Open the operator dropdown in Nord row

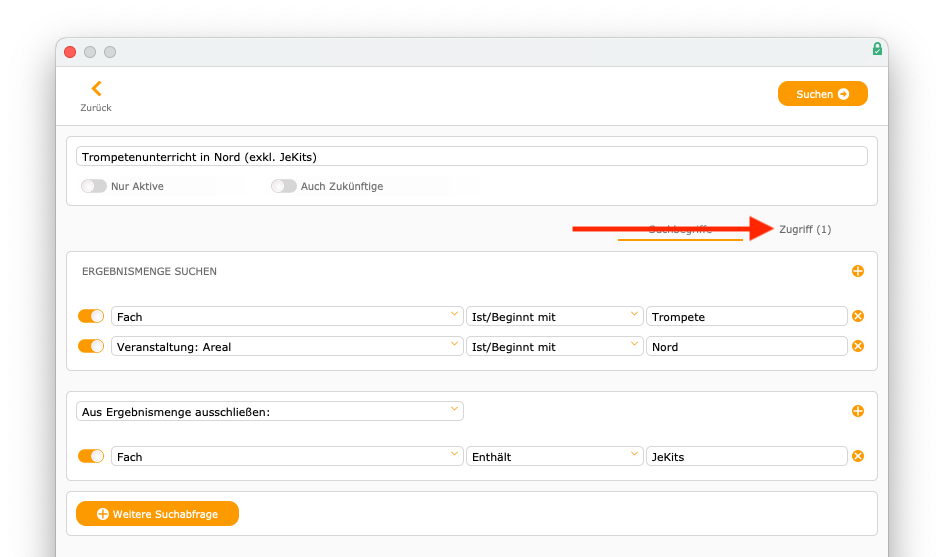[x=554, y=346]
